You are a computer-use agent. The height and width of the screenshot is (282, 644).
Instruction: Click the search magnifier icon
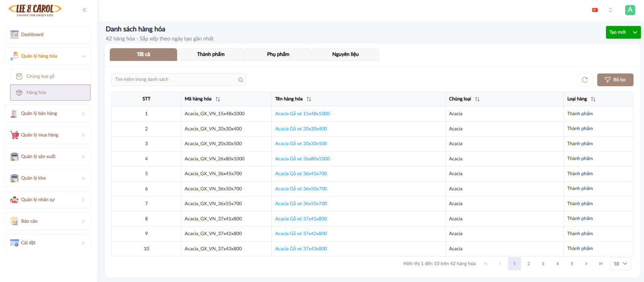click(x=241, y=80)
